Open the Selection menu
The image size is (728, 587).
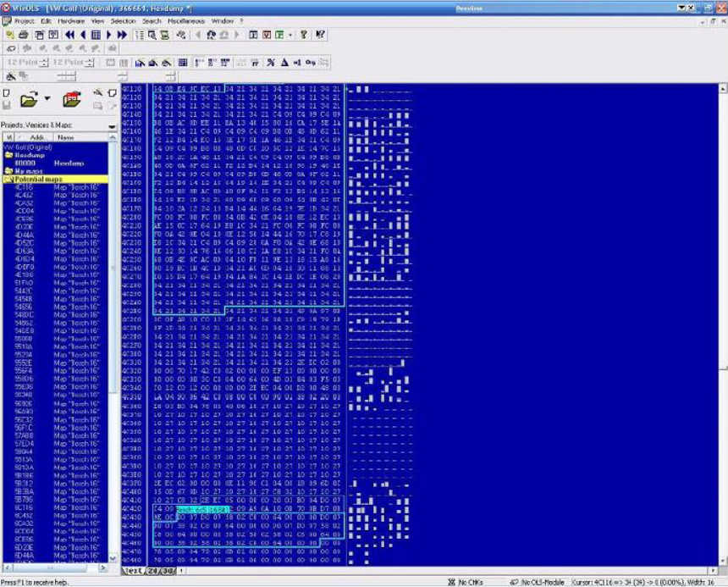[123, 21]
